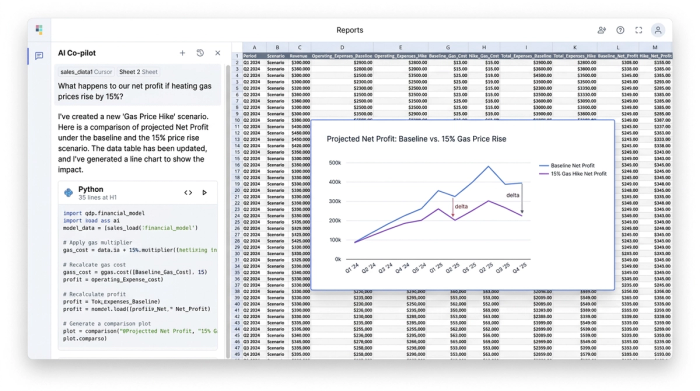Select column L header
700x391 pixels.
(618, 47)
